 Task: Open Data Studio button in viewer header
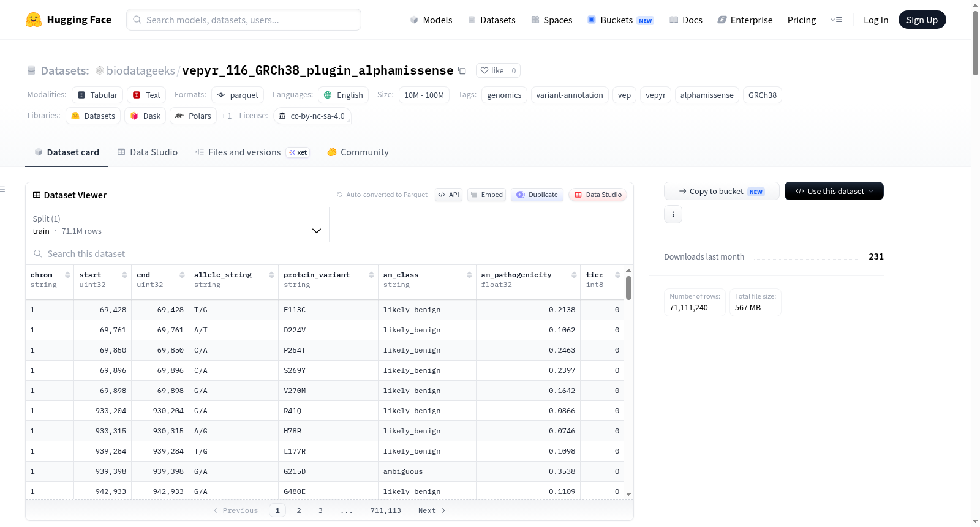(x=598, y=195)
